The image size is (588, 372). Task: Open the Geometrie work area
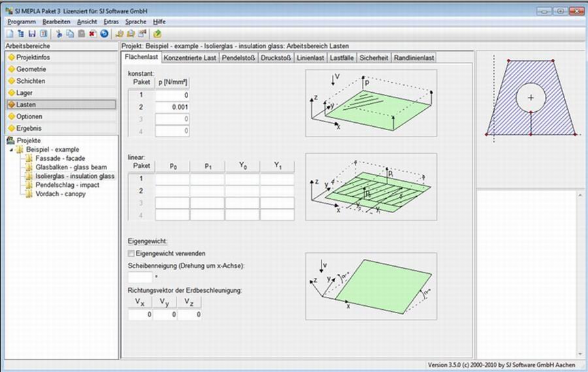click(61, 69)
